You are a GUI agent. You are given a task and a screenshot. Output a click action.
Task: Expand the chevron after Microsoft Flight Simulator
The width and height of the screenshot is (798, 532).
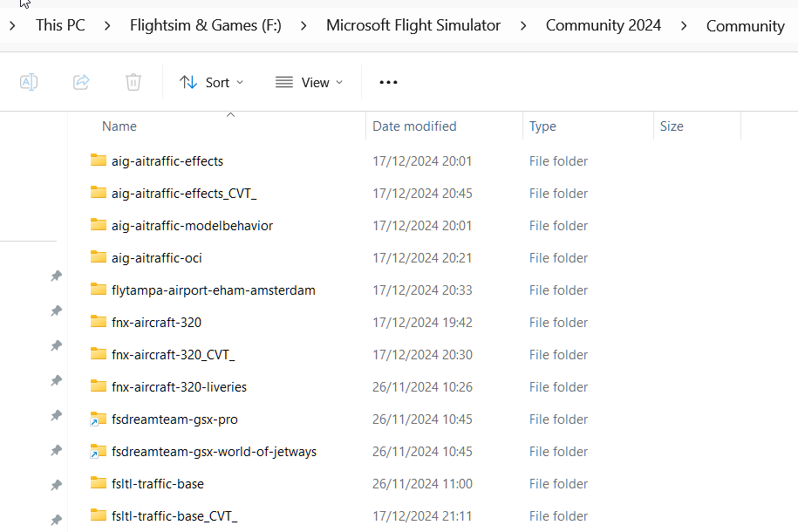tap(523, 25)
